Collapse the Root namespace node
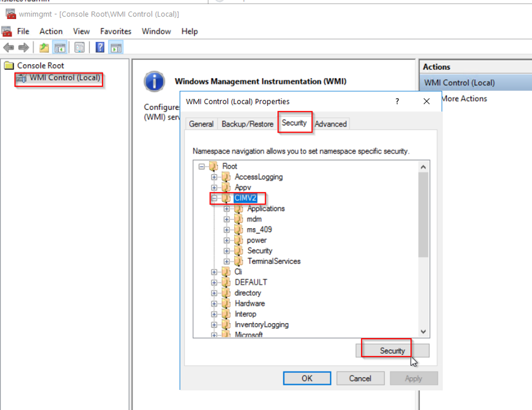The width and height of the screenshot is (532, 410). click(201, 167)
